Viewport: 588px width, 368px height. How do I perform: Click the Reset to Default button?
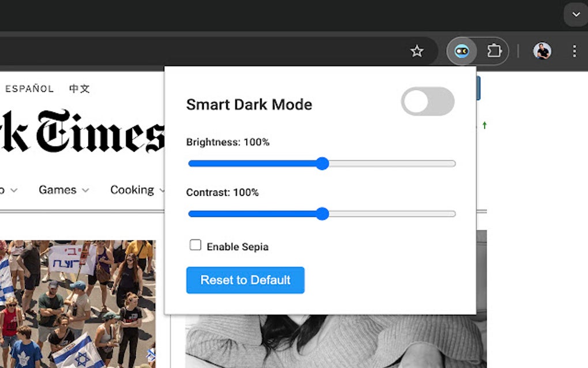click(x=245, y=280)
